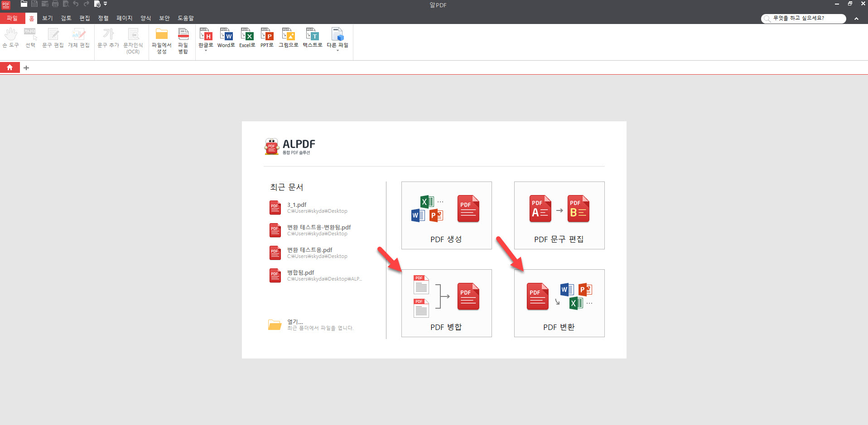Create PDF with 파일에서 생성

click(x=162, y=41)
